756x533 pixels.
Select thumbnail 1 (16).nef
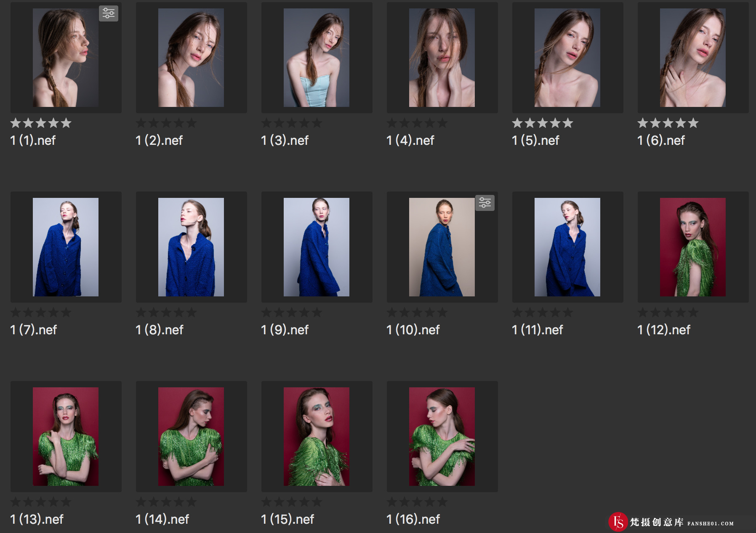tap(442, 437)
